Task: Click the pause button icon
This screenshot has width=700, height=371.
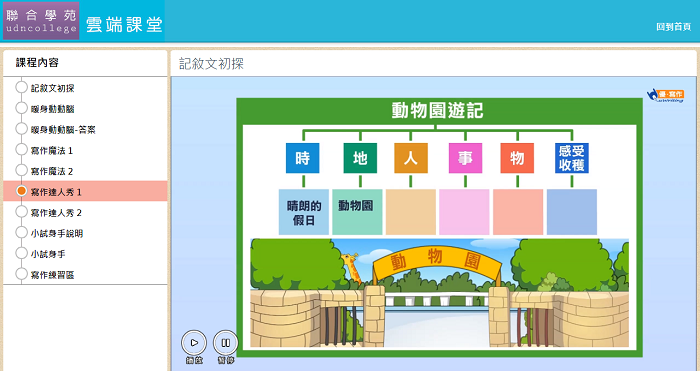Action: click(x=226, y=343)
